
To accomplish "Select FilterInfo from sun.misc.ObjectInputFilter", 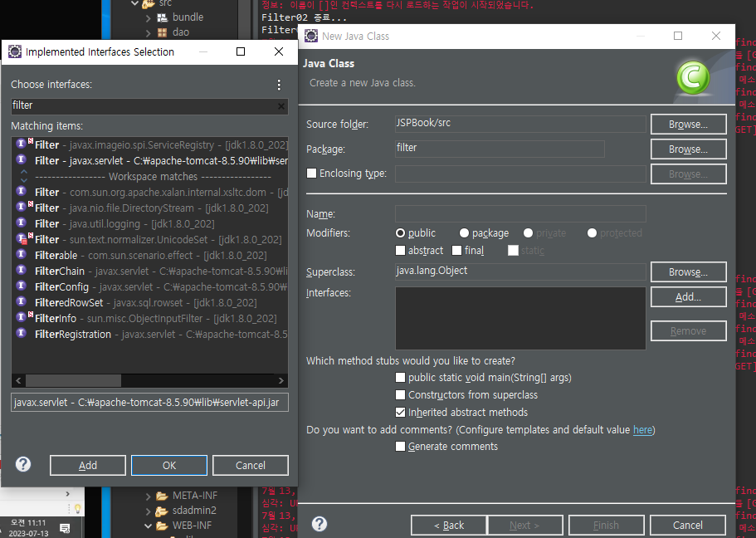I will pyautogui.click(x=149, y=319).
